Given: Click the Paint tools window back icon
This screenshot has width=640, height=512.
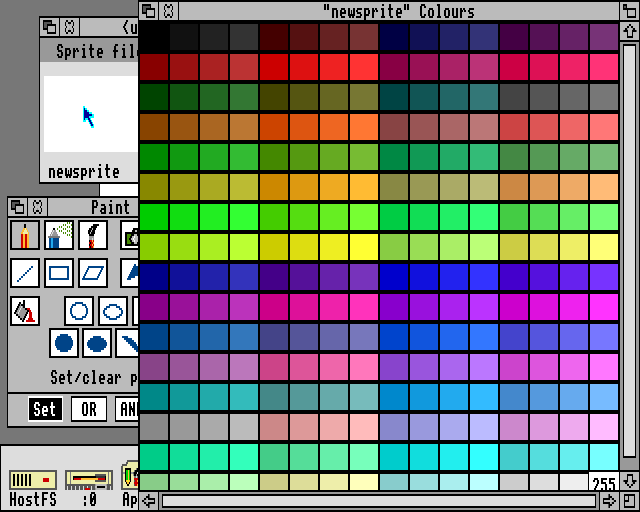Looking at the screenshot, I should tap(18, 207).
